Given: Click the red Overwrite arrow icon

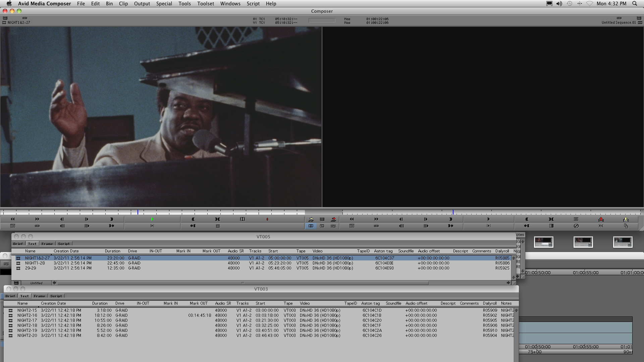Looking at the screenshot, I should tap(333, 219).
